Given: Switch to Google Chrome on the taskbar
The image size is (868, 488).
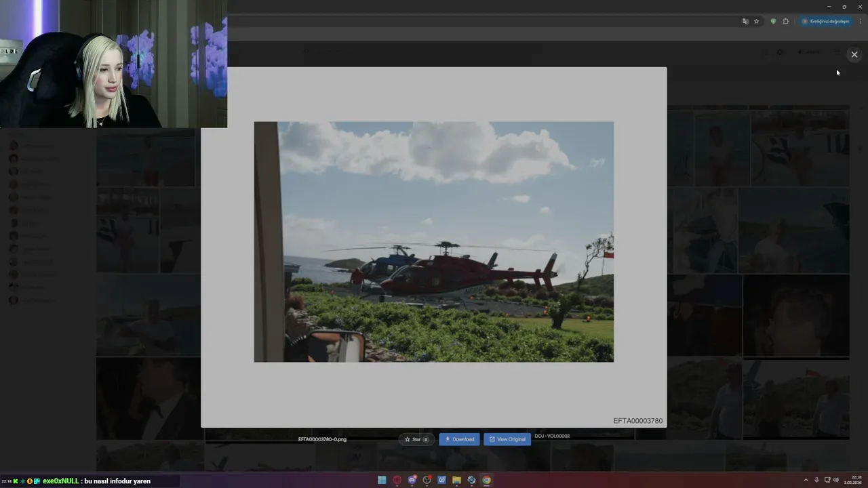Looking at the screenshot, I should tap(486, 480).
